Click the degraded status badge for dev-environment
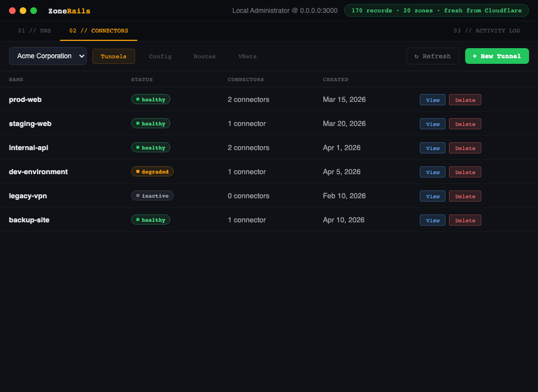Screen dimensions: 538x392 tap(152, 171)
